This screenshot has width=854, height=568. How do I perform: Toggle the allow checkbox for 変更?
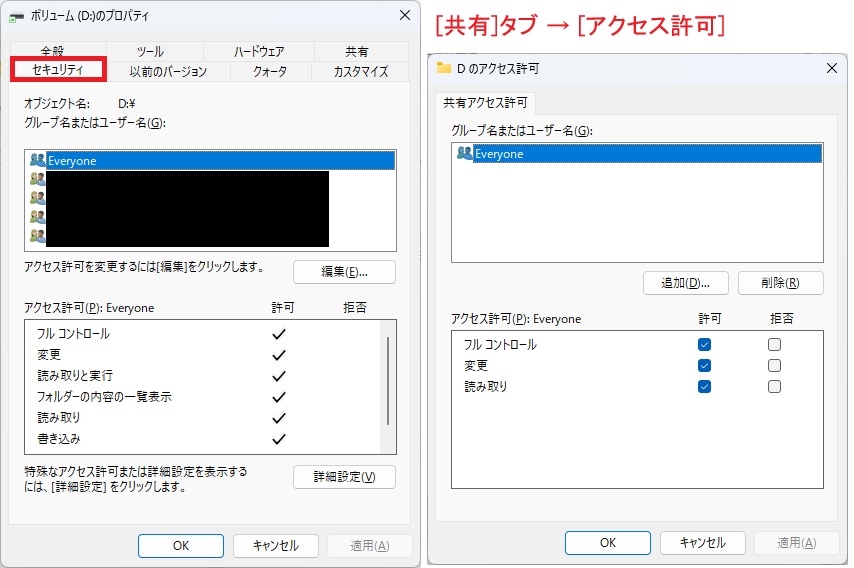[x=704, y=365]
